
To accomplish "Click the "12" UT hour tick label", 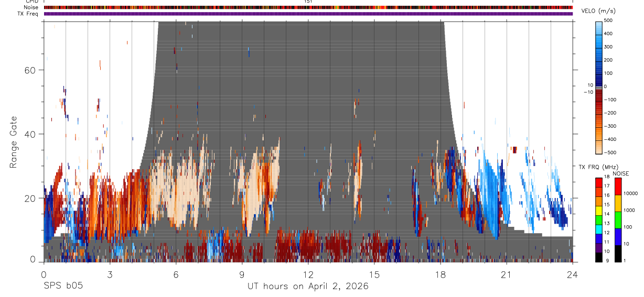I will [x=308, y=274].
